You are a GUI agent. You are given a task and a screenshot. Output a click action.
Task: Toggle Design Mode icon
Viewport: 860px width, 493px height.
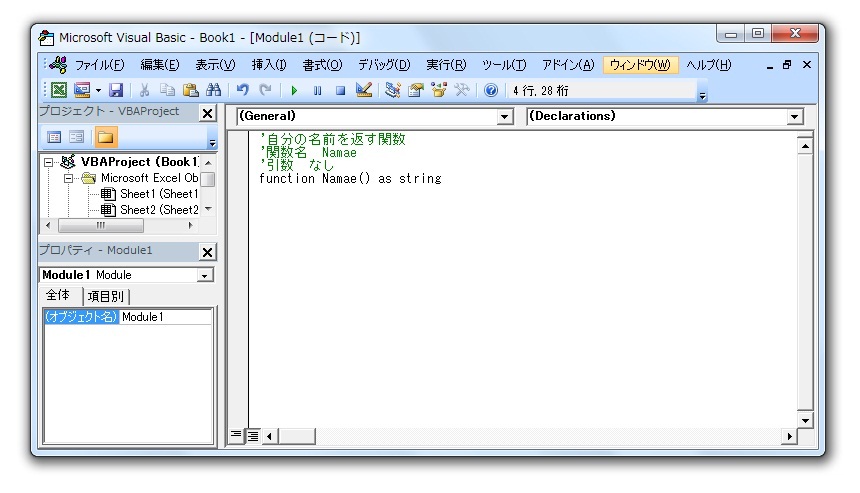click(x=364, y=90)
